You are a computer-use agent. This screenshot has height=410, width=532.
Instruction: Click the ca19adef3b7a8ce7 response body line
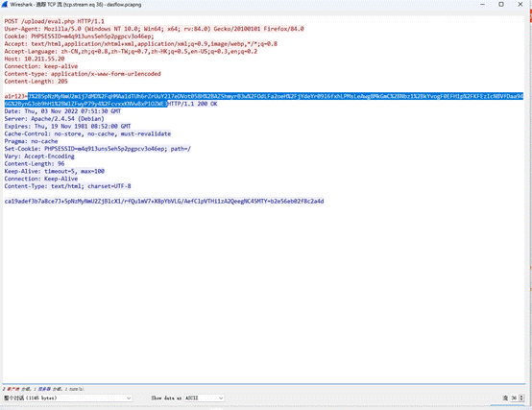(x=164, y=201)
